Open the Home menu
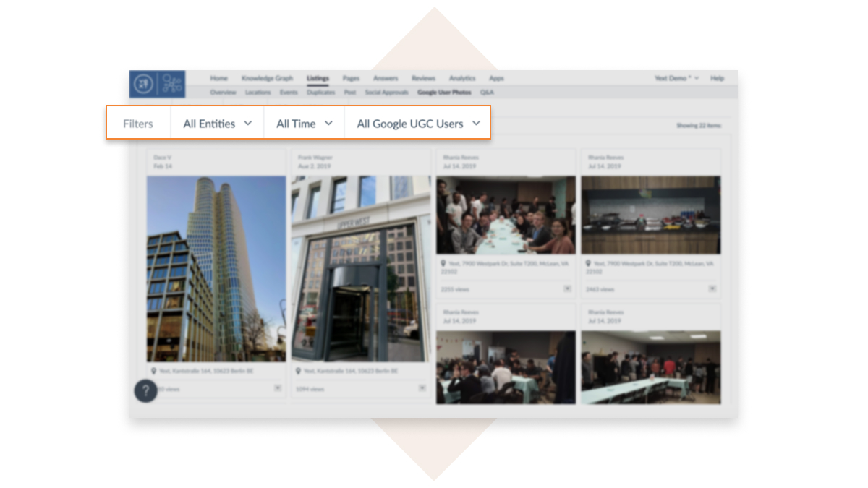This screenshot has height=488, width=868. (218, 78)
